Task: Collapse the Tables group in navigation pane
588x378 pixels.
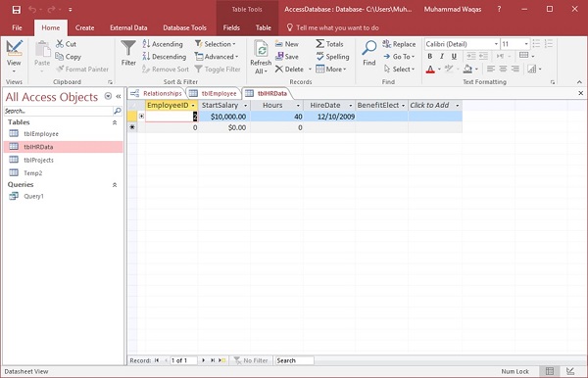Action: [x=115, y=122]
